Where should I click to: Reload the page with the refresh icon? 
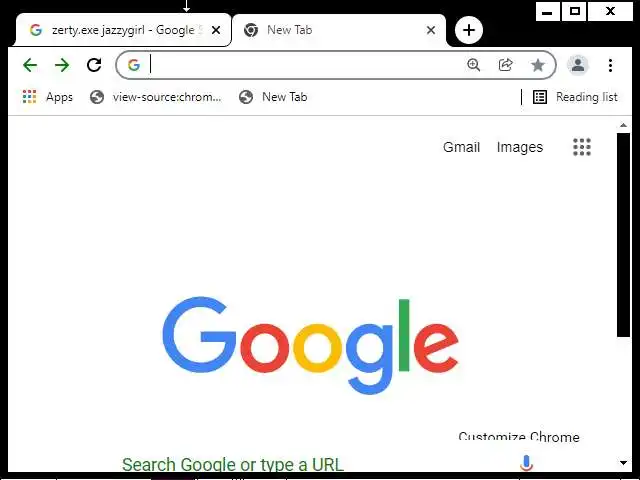(94, 65)
